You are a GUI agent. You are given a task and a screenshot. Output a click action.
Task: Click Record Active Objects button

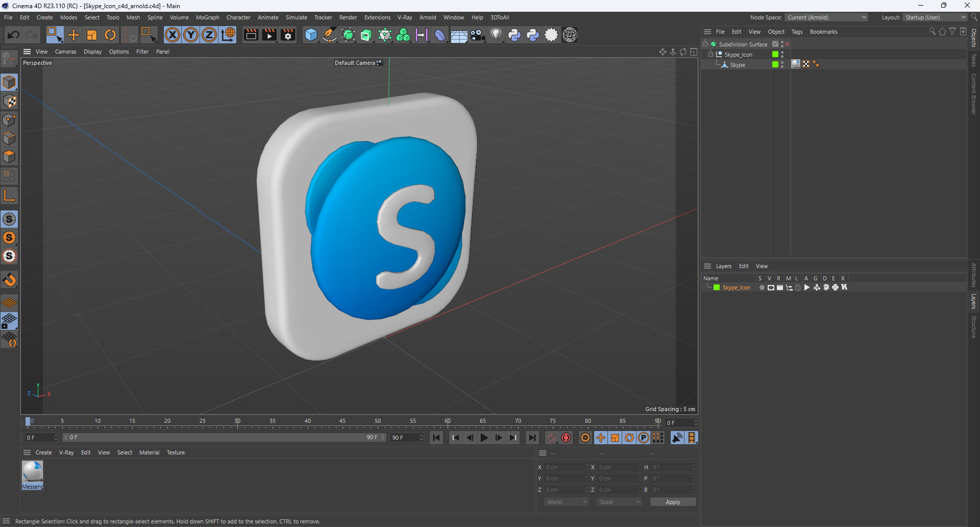(552, 438)
